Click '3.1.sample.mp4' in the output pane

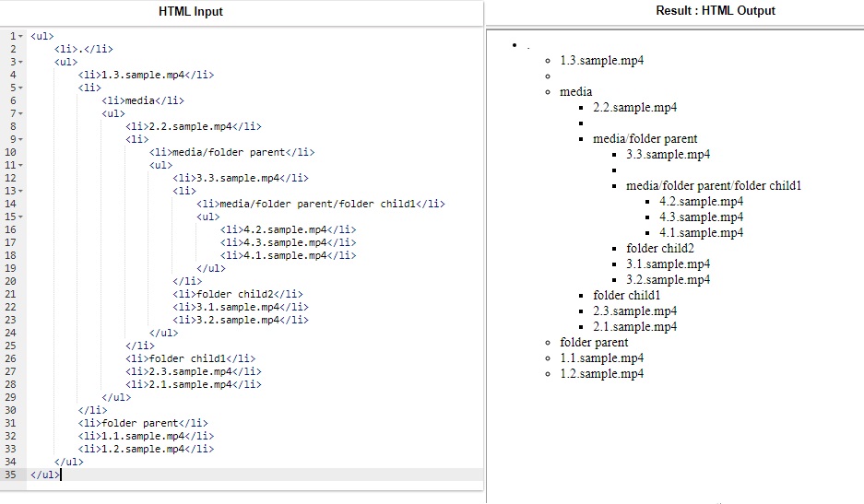pyautogui.click(x=668, y=264)
